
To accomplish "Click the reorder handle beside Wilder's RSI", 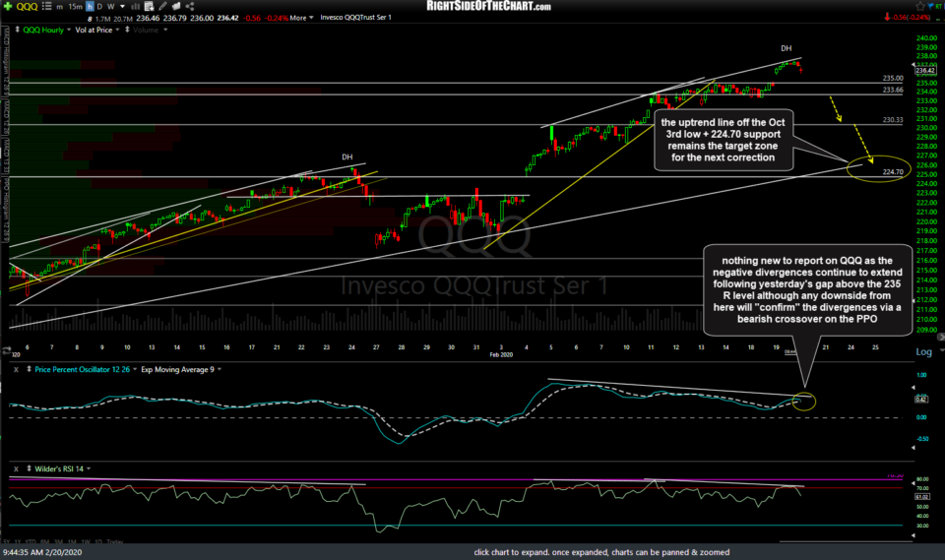I will tap(29, 469).
